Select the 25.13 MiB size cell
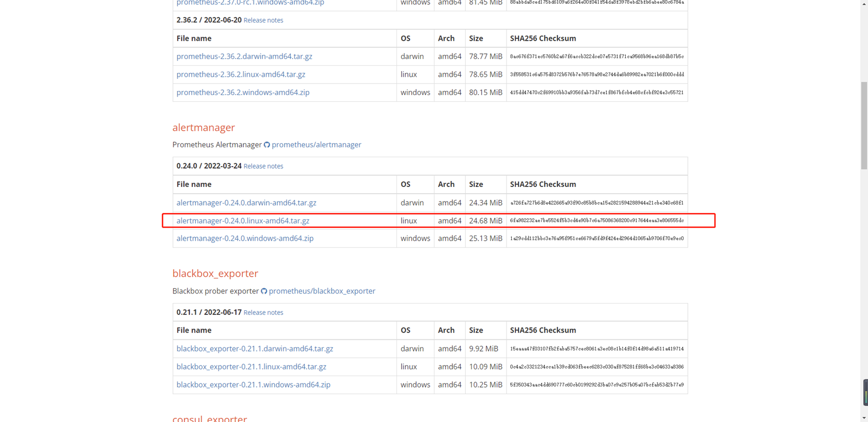 [486, 238]
